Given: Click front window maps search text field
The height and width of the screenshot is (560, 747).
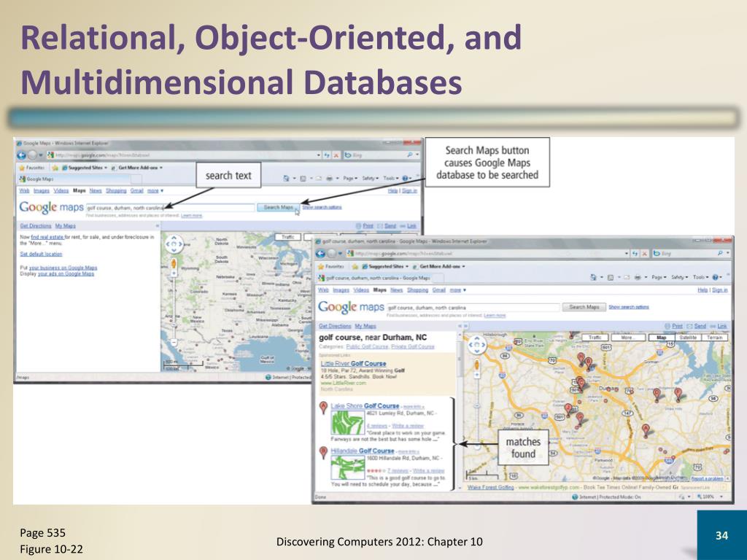Looking at the screenshot, I should coord(473,308).
